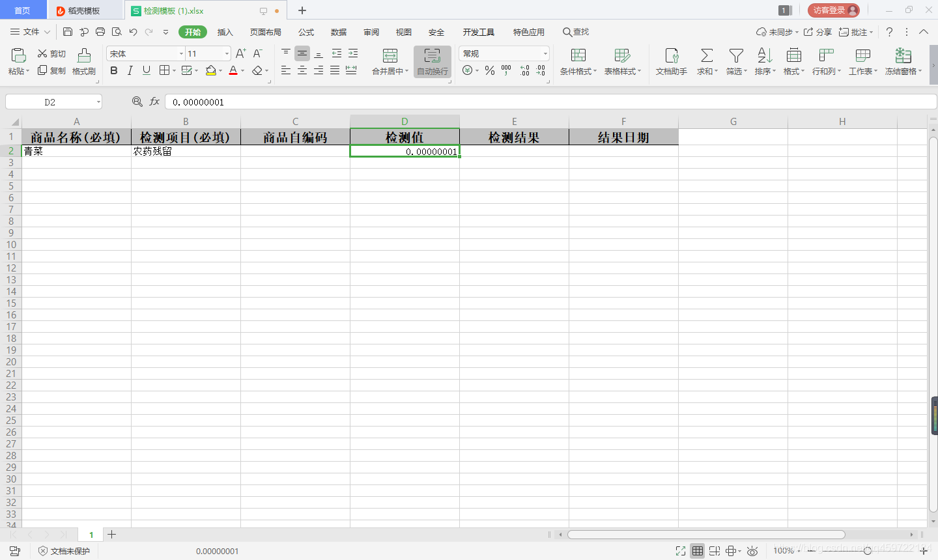Open the AutoSum (求和) tool
This screenshot has height=560, width=938.
point(706,62)
